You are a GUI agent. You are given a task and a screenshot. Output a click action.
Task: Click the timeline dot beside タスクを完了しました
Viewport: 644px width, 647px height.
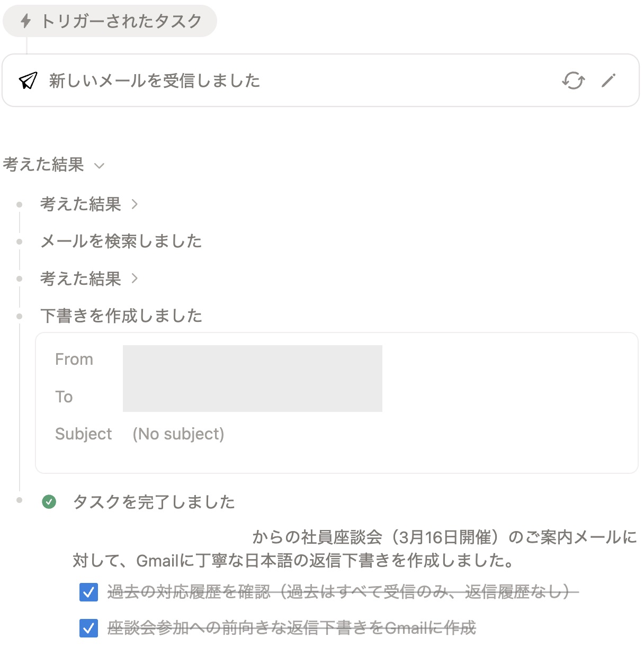(20, 500)
